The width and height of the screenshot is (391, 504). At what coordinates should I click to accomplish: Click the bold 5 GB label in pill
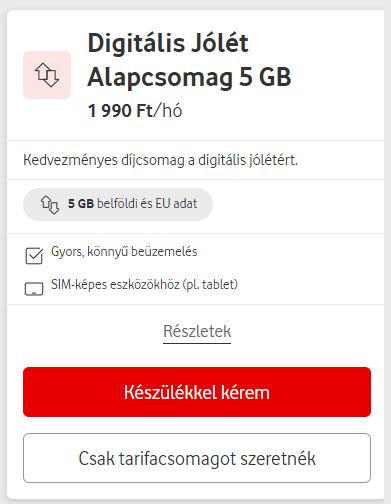(x=81, y=204)
